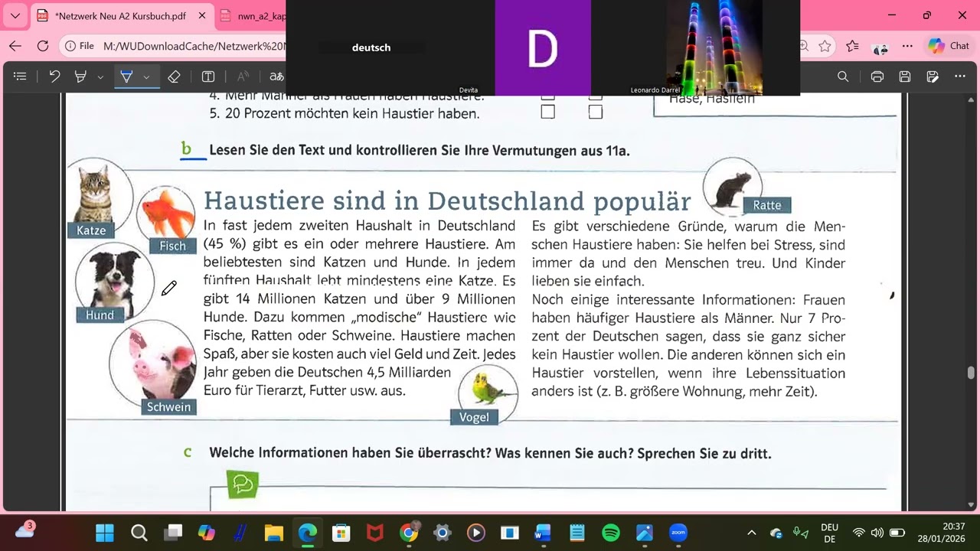Open Task View on the taskbar
This screenshot has height=551, width=980.
coord(174,533)
